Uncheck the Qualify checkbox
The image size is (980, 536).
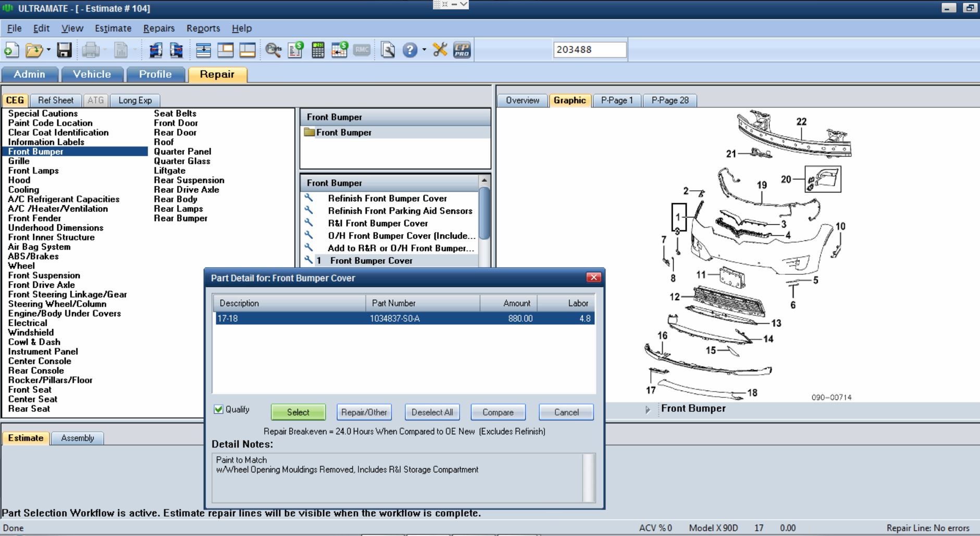(x=219, y=409)
